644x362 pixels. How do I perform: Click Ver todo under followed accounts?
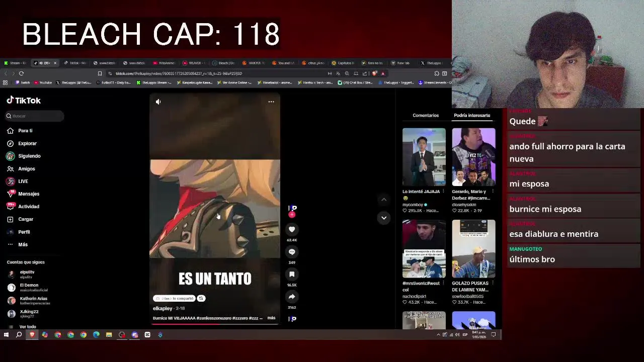(28, 327)
